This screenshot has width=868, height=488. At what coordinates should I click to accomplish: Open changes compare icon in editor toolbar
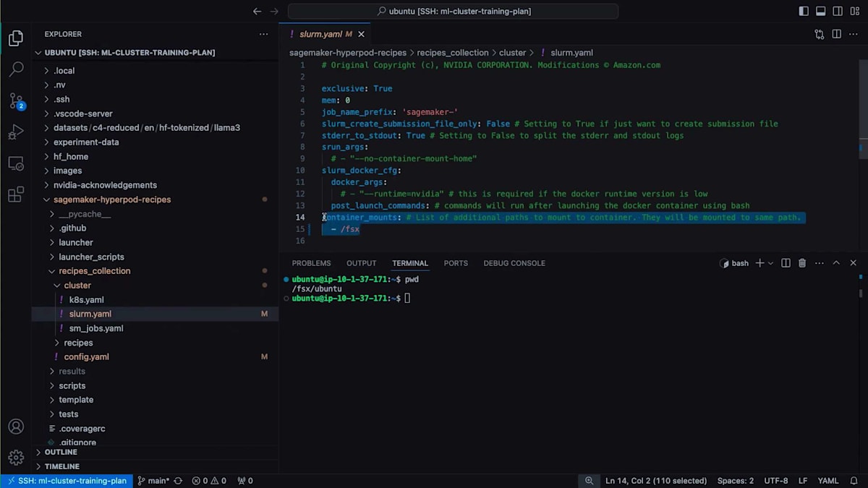pyautogui.click(x=820, y=34)
